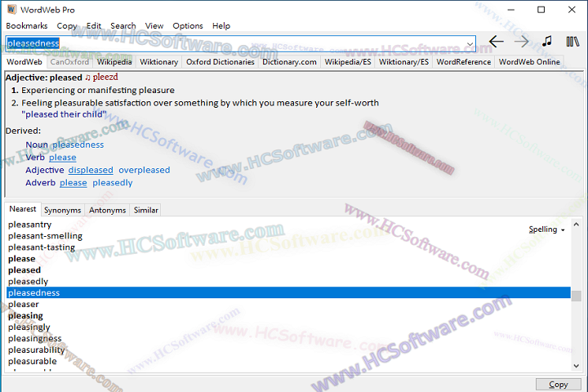Viewport: 588px width, 392px height.
Task: Select pleasant-tasting in the word list
Action: (42, 247)
